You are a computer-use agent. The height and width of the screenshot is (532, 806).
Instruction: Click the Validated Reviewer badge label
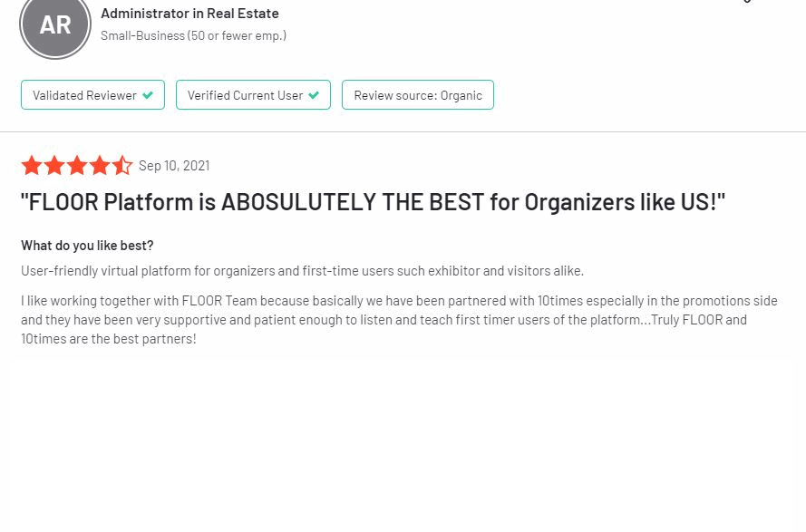pyautogui.click(x=85, y=95)
